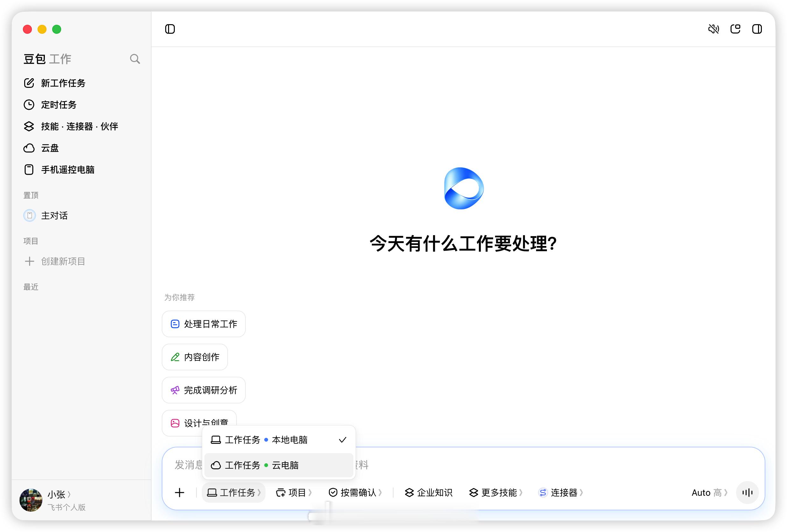This screenshot has width=787, height=532.
Task: Toggle the right side panel icon
Action: [x=757, y=29]
